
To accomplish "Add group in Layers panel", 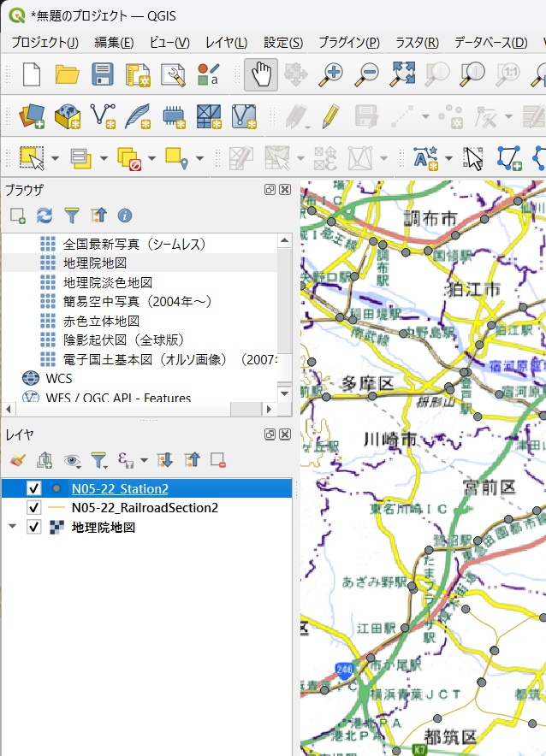I will tap(45, 460).
